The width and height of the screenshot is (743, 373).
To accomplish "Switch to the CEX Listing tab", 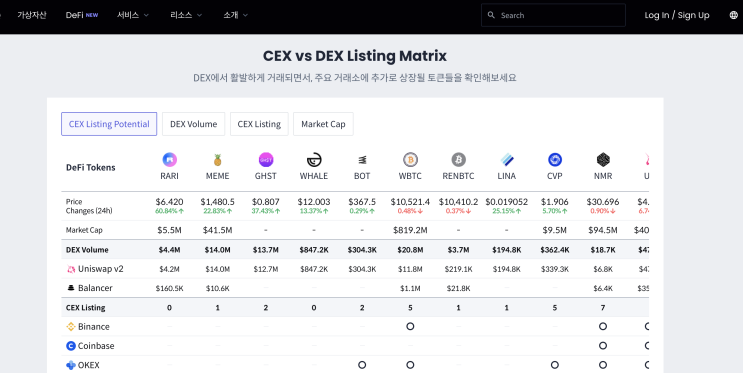I will [x=259, y=124].
